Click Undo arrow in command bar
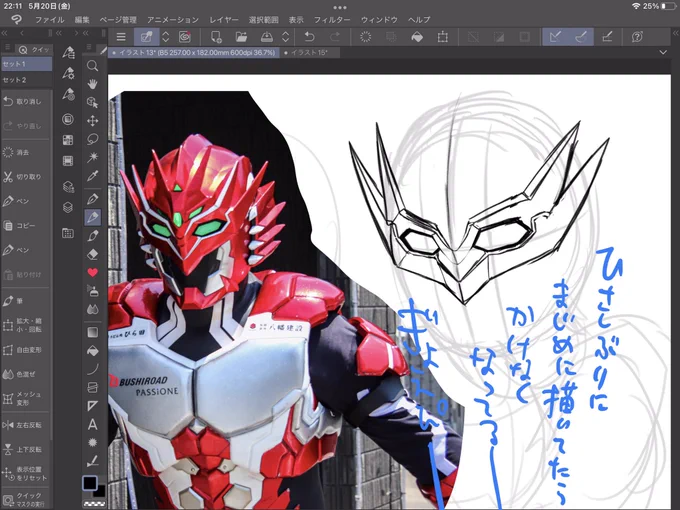Viewport: 680px width, 510px height. 309,37
